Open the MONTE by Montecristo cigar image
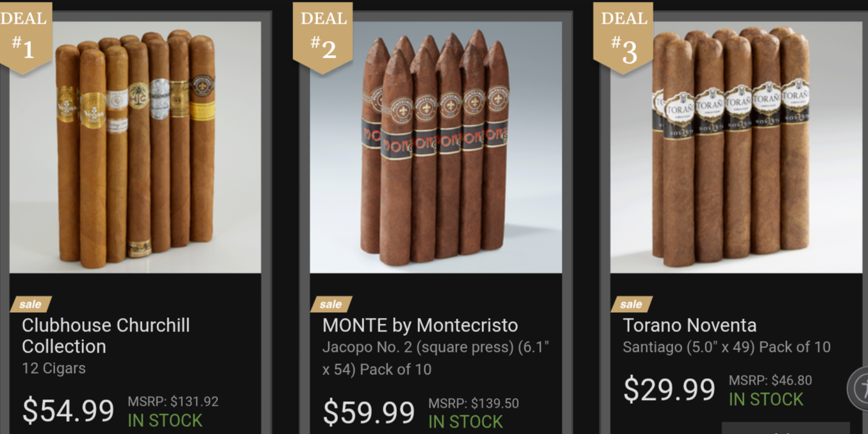Image resolution: width=868 pixels, height=434 pixels. click(436, 147)
